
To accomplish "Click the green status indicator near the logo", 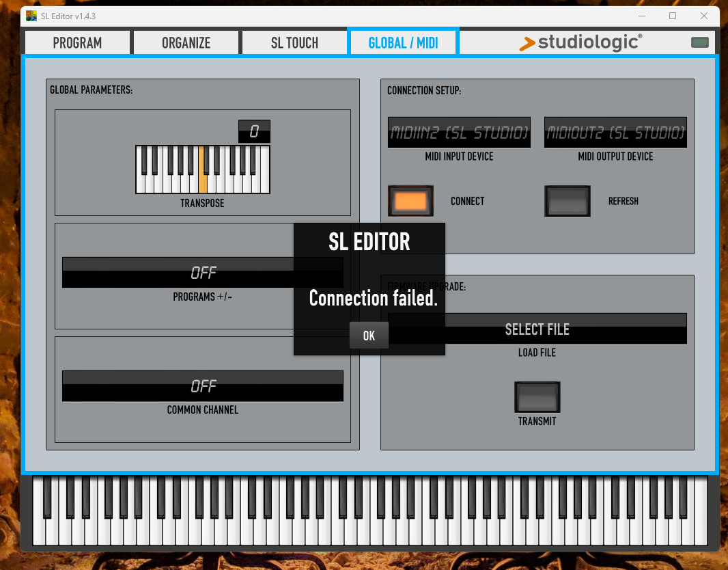I will 700,43.
